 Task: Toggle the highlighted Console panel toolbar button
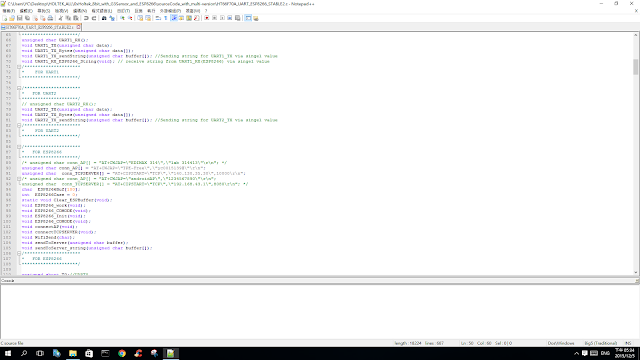point(248,18)
